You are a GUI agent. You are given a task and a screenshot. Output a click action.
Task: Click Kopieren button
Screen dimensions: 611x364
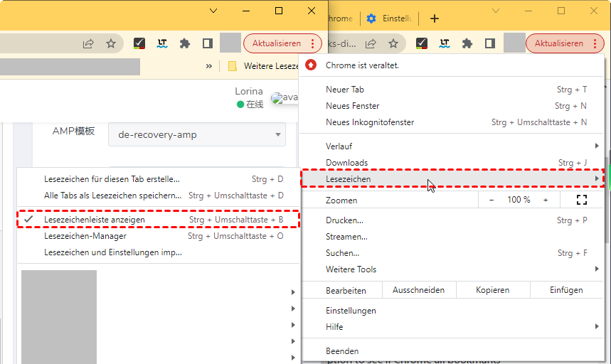(492, 290)
